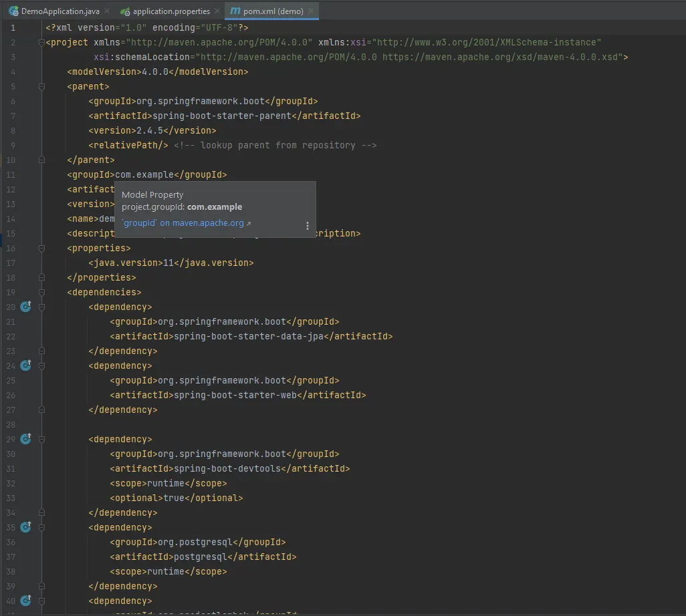Click java.version value 11

click(x=168, y=263)
